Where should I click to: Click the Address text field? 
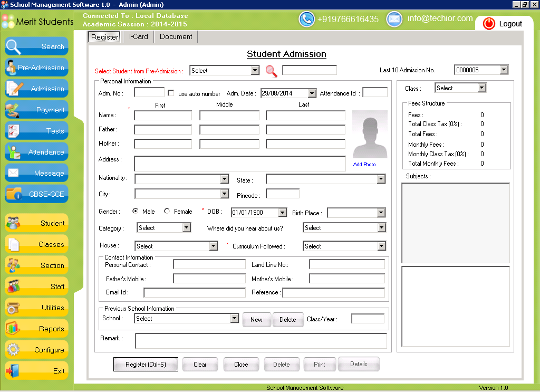point(240,163)
